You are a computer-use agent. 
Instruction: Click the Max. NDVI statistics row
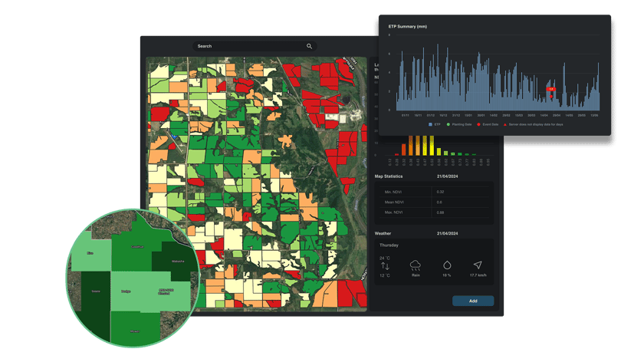click(433, 212)
